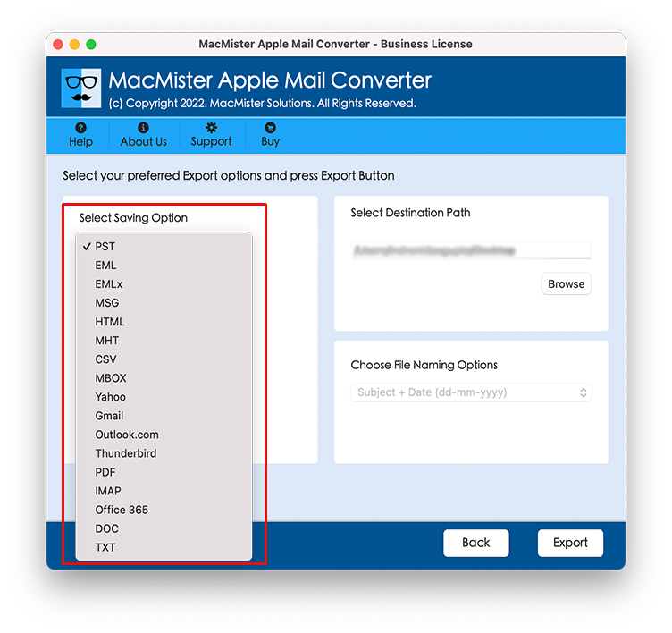Click the MacMister glasses mustache logo
Viewport: 672px width, 633px height.
[81, 89]
